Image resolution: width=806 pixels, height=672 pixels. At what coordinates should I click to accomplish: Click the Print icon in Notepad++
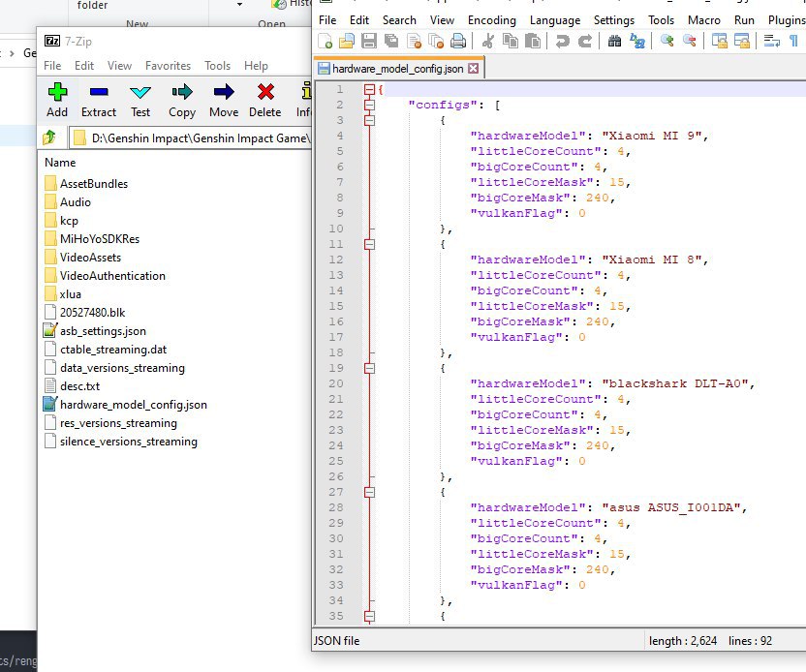click(458, 41)
